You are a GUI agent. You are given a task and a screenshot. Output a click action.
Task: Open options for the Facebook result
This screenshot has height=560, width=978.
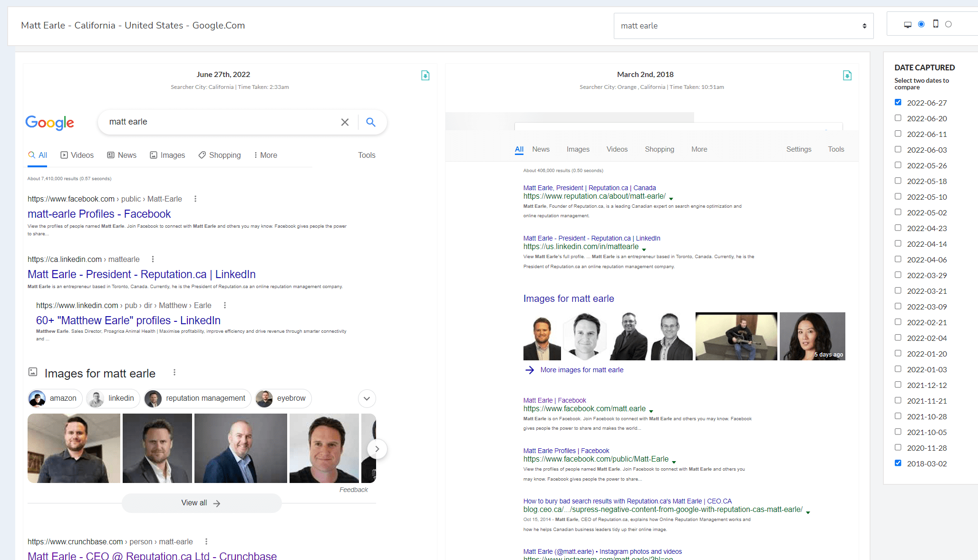point(195,199)
